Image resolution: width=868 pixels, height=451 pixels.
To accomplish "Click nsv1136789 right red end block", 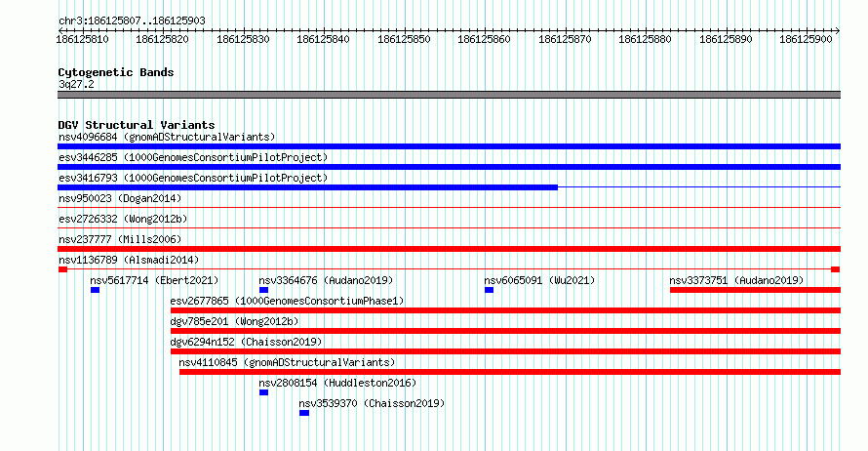I will click(836, 269).
